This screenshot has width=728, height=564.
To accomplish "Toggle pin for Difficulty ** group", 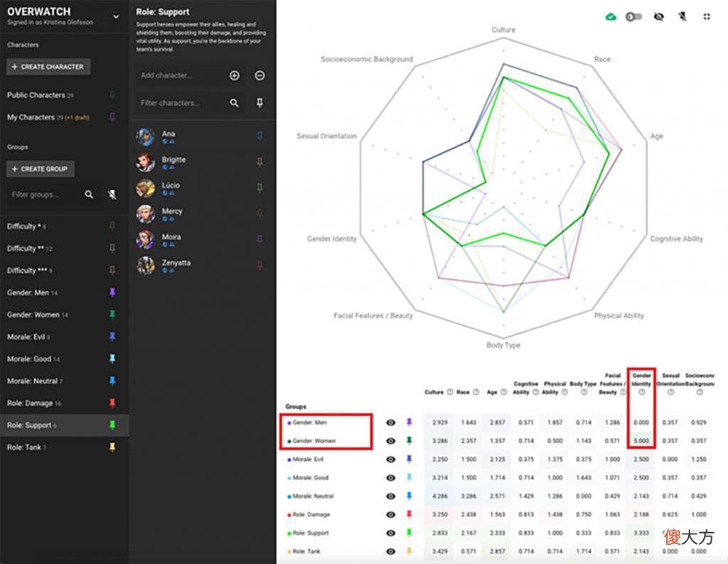I will [x=112, y=248].
